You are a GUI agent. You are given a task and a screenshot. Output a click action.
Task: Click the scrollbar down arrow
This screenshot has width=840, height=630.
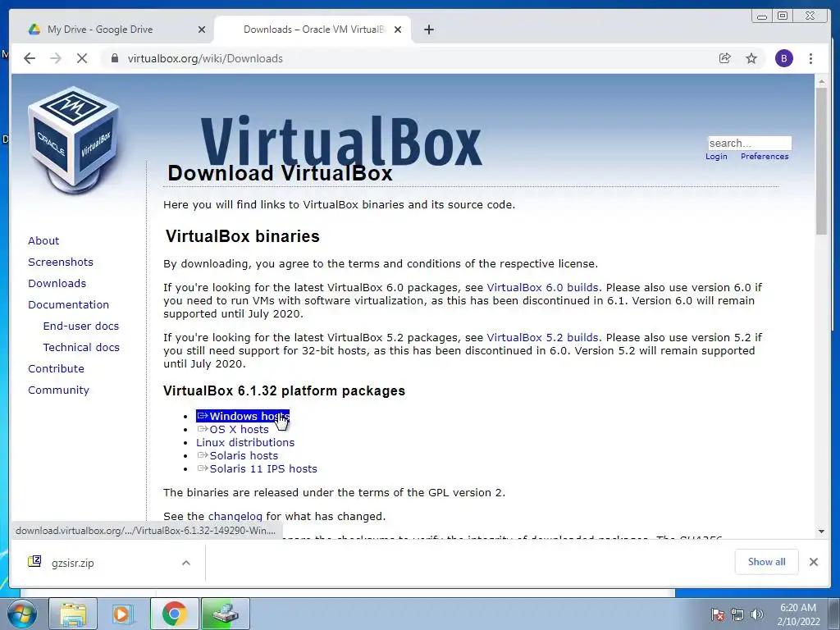click(x=821, y=532)
